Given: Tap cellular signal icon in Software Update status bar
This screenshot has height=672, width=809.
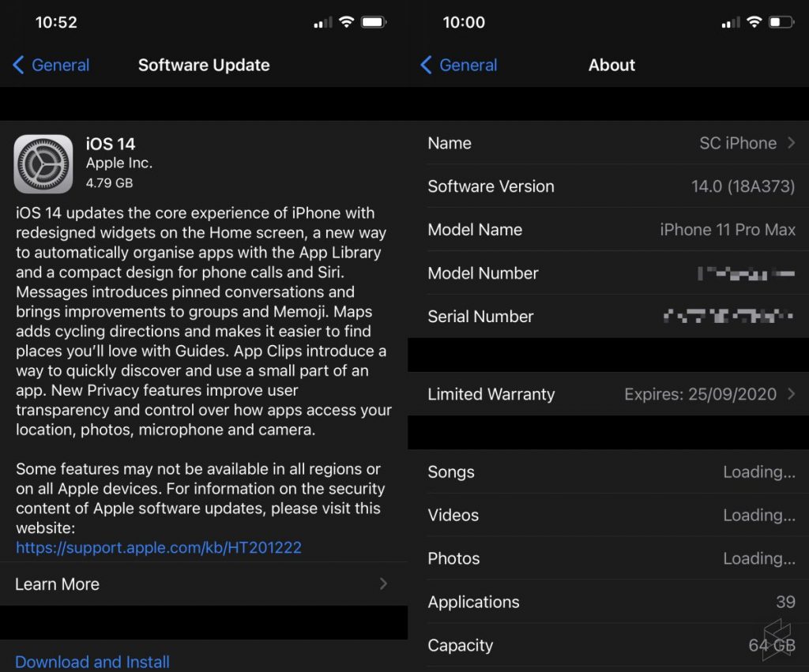Looking at the screenshot, I should tap(323, 23).
